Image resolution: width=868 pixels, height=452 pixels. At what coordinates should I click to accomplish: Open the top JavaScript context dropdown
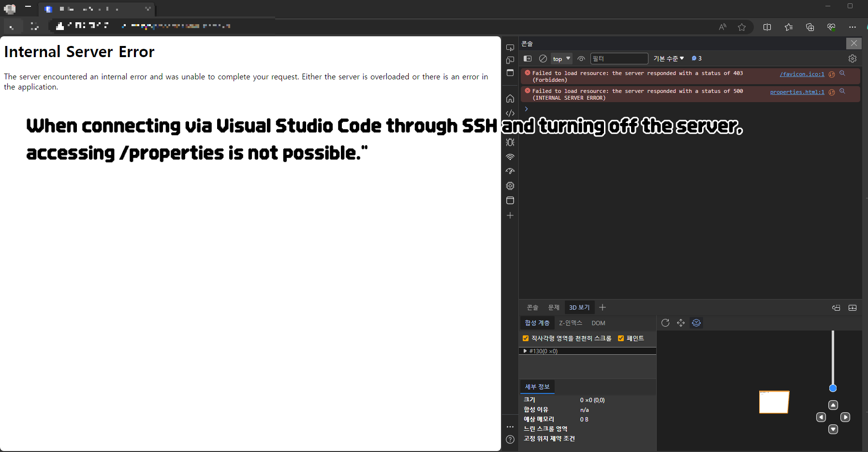pos(561,59)
